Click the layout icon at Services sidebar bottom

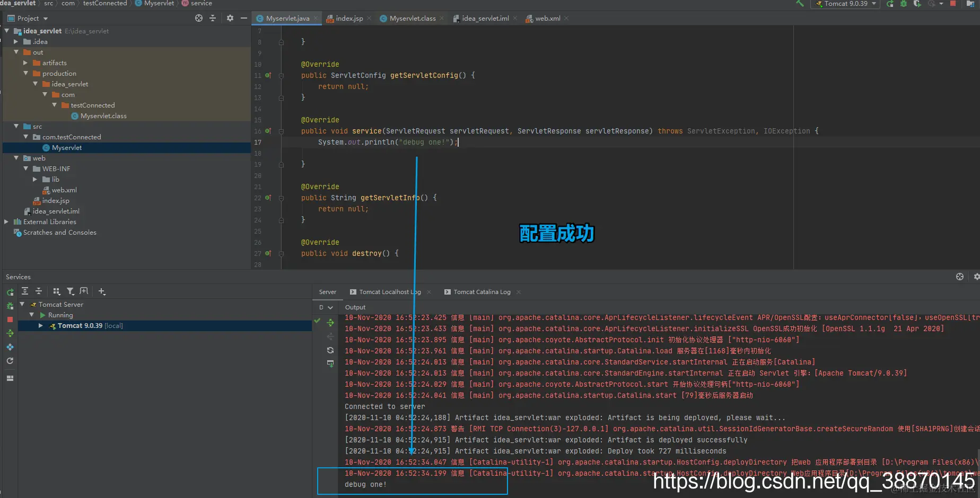[10, 378]
